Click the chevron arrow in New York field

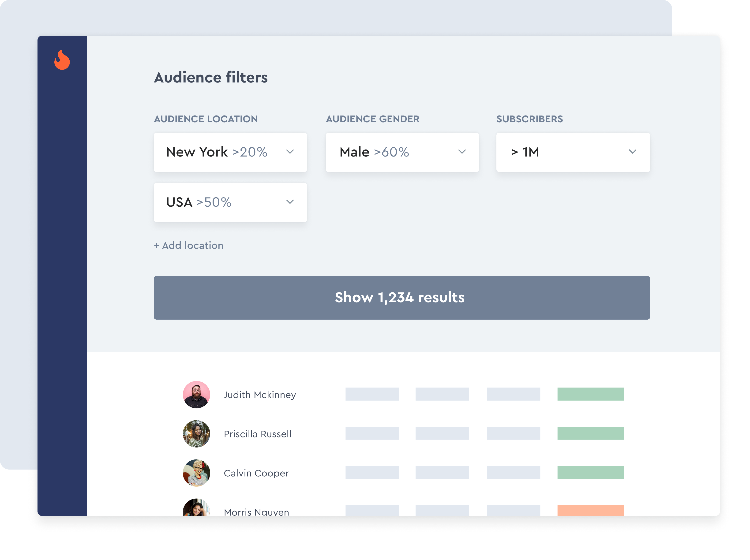(x=290, y=152)
